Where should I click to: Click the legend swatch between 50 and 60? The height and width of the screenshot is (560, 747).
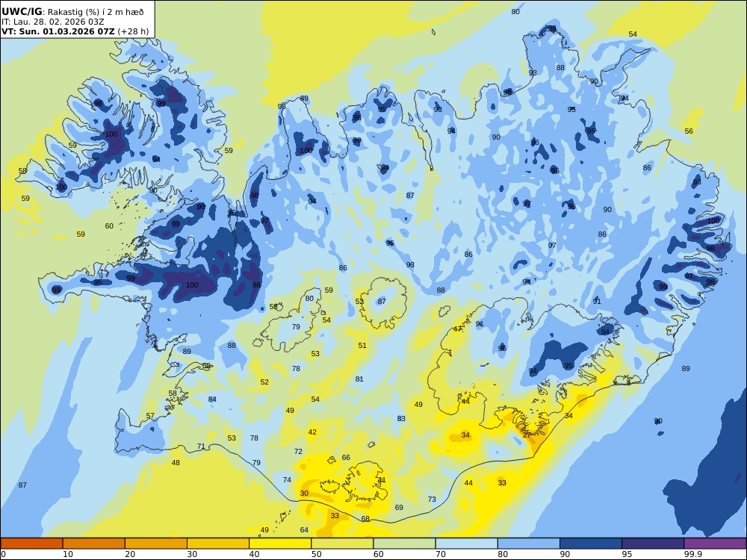[x=342, y=544]
